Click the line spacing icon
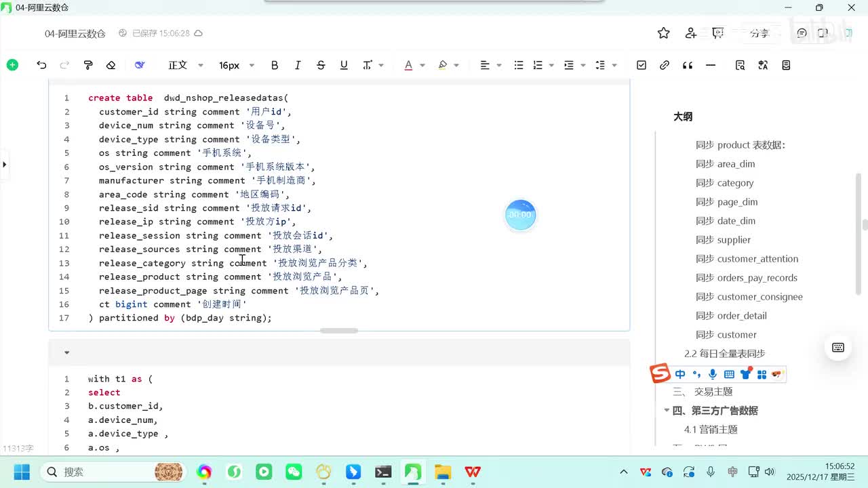The image size is (868, 488). click(600, 65)
